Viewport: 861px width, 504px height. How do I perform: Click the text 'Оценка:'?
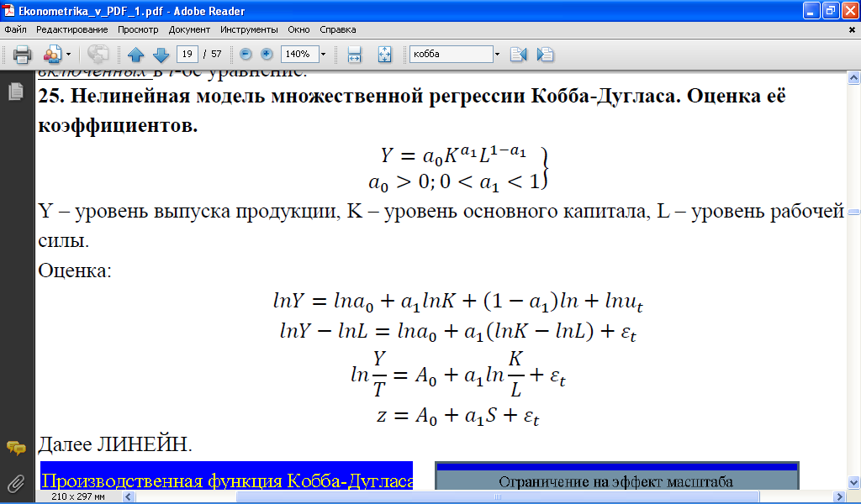coord(75,270)
